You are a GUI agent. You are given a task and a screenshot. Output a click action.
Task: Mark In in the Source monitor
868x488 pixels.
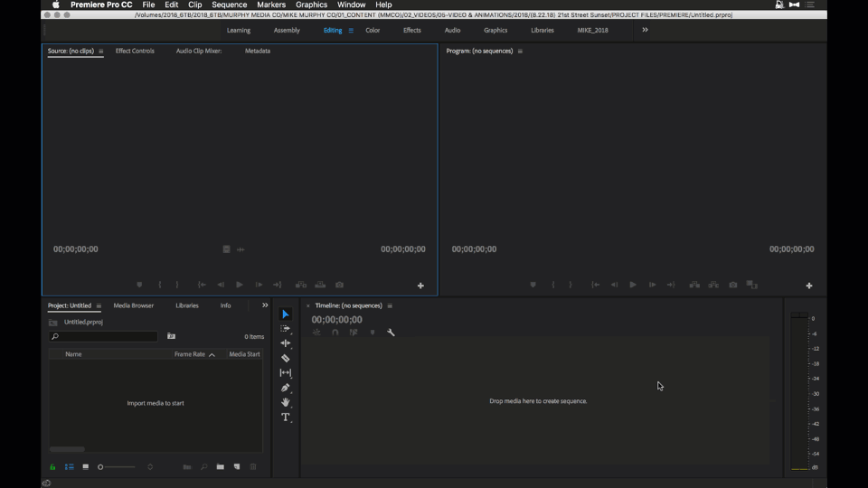[x=160, y=285]
